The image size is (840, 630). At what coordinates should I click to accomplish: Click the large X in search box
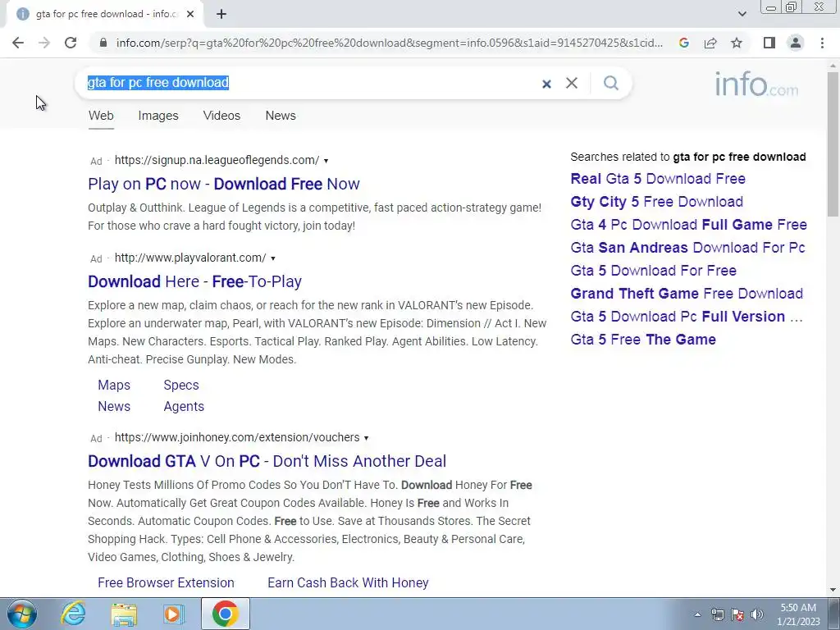(572, 83)
